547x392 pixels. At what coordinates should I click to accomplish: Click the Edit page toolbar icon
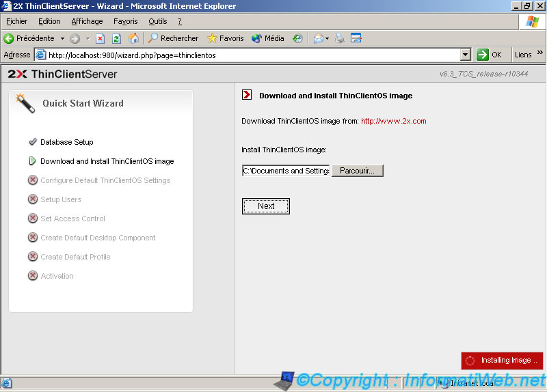pyautogui.click(x=356, y=38)
